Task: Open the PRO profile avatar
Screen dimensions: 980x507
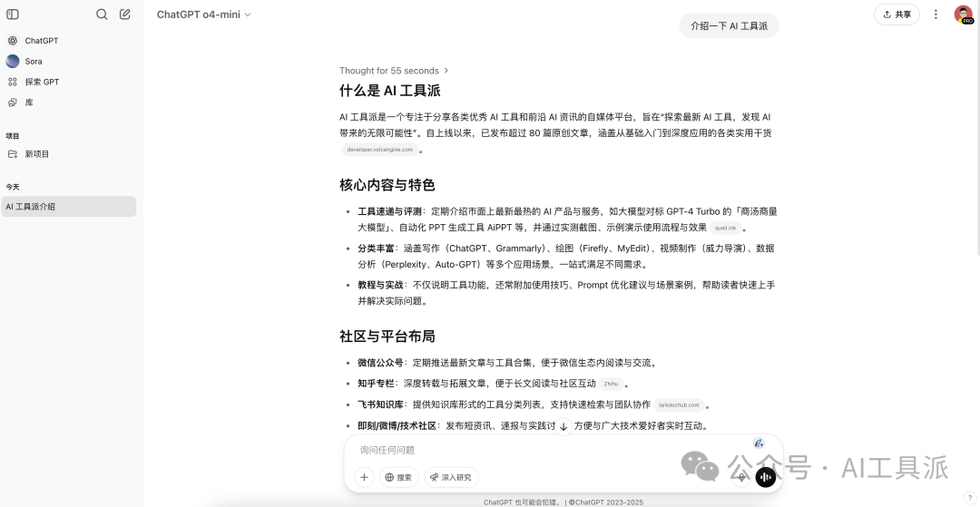Action: 963,15
